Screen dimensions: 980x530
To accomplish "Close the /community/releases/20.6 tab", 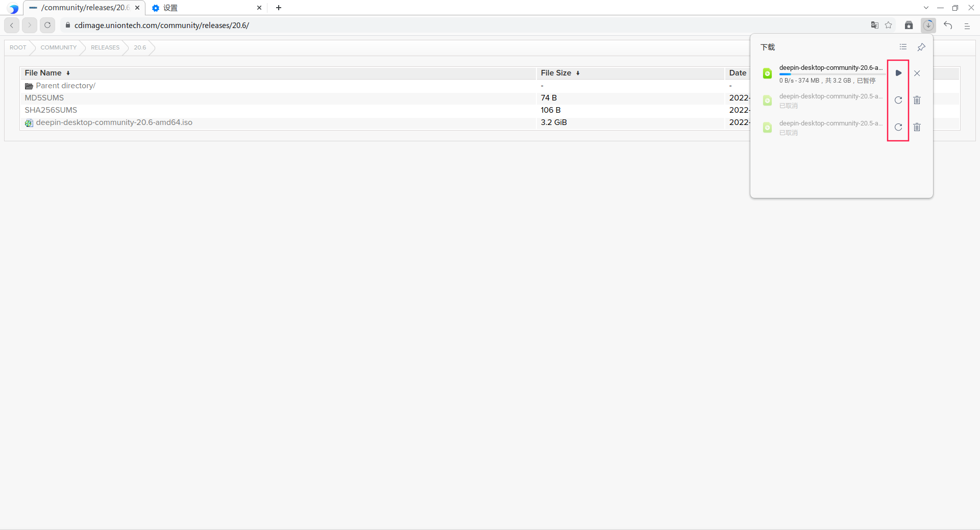I will [137, 8].
